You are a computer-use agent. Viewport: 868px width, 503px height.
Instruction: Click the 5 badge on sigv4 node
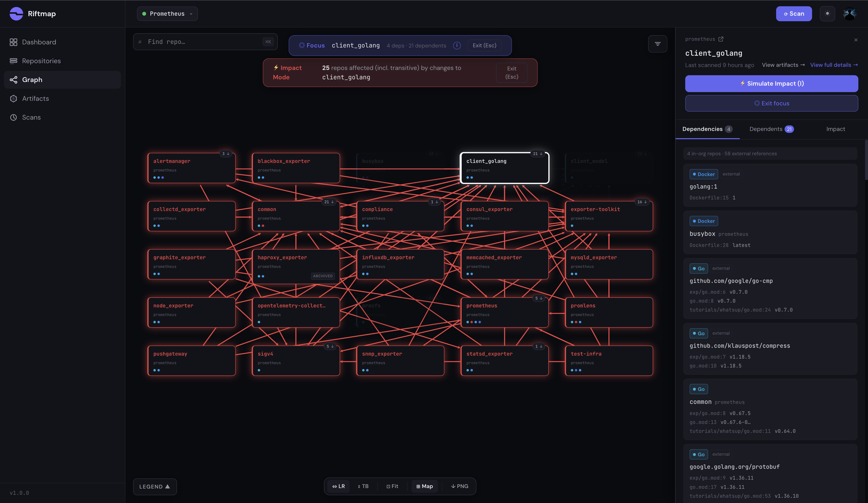[330, 347]
